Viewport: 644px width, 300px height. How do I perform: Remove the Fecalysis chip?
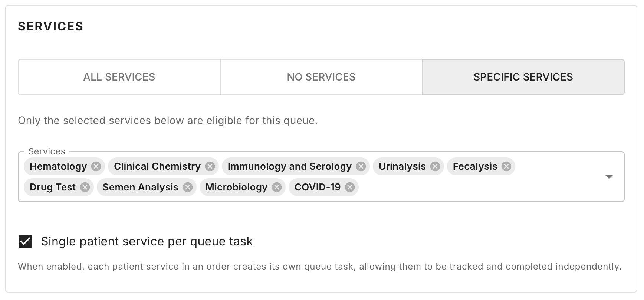coord(506,166)
